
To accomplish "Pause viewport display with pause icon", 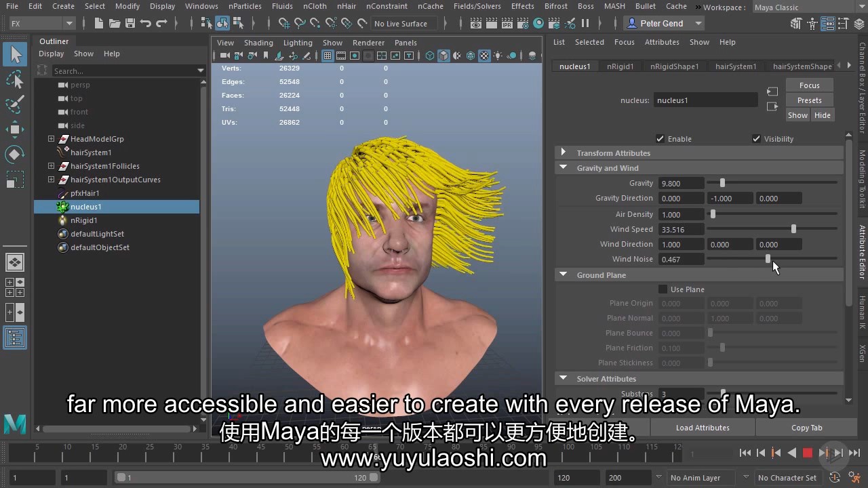I will [585, 23].
